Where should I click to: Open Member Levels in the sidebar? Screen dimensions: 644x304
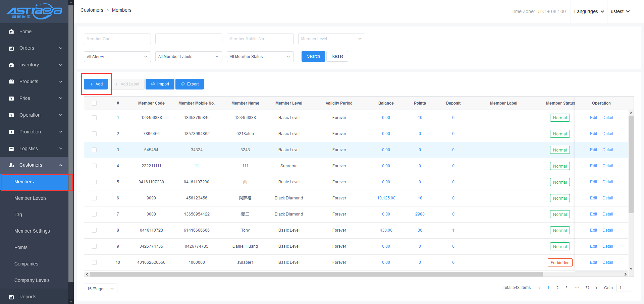(x=31, y=198)
